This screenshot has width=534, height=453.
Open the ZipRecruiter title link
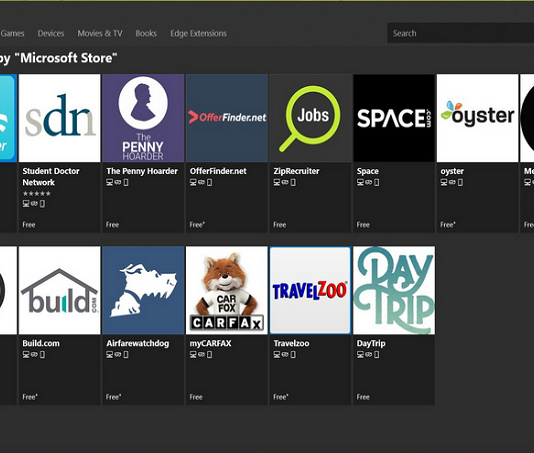click(296, 171)
